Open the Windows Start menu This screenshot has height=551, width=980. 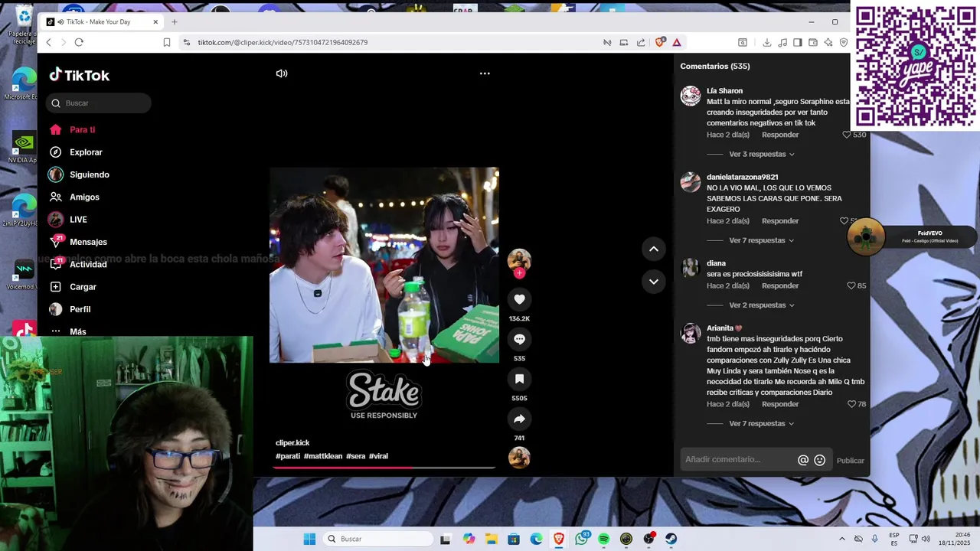(309, 539)
